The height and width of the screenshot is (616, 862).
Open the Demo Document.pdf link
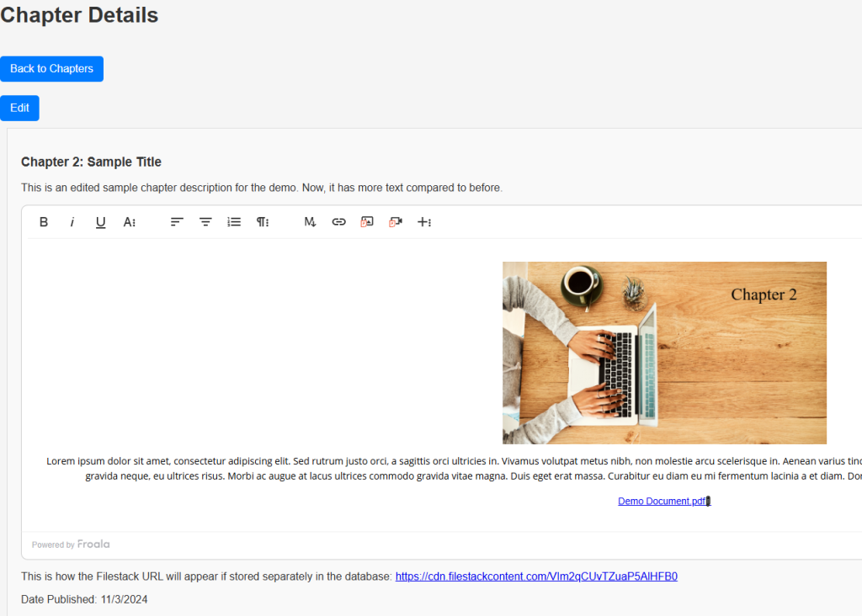[662, 502]
